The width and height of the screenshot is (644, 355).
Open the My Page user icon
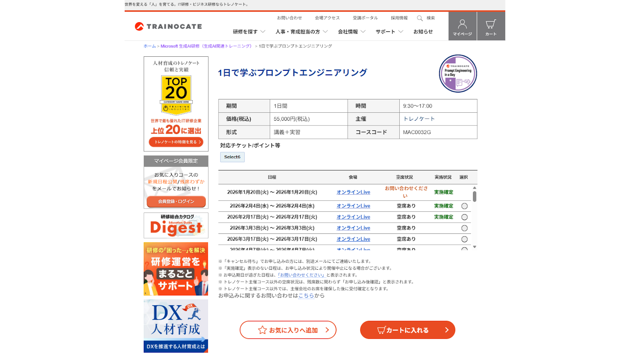pos(462,24)
